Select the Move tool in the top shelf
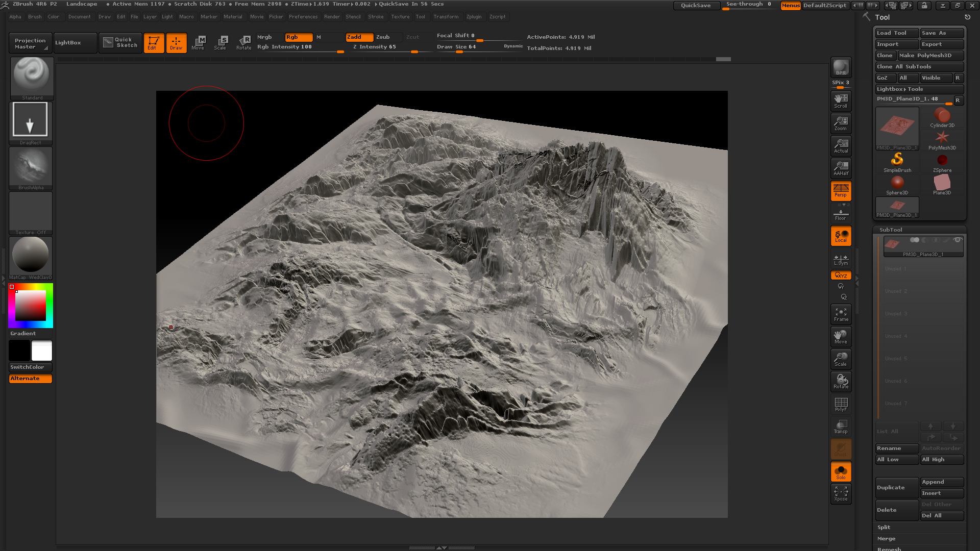Image resolution: width=980 pixels, height=551 pixels. point(199,43)
